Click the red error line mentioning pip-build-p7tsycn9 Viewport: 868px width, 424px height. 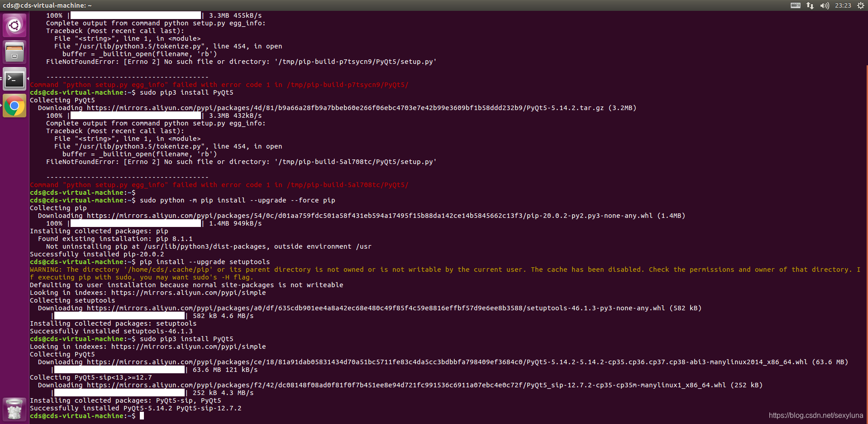click(x=219, y=85)
